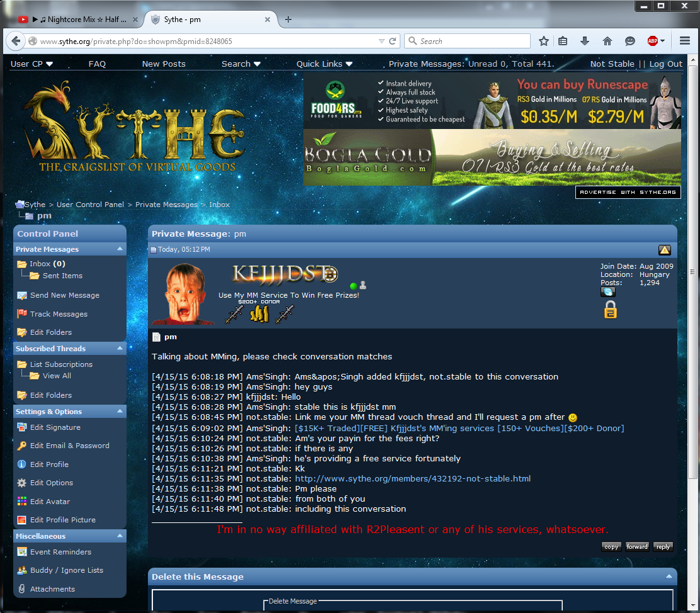Click the Edit Profile info icon

coord(21,464)
